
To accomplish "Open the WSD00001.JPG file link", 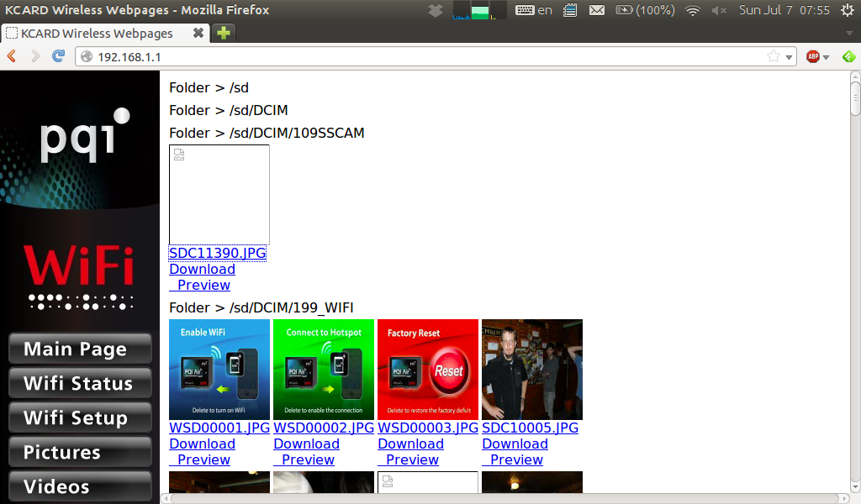I will (219, 428).
